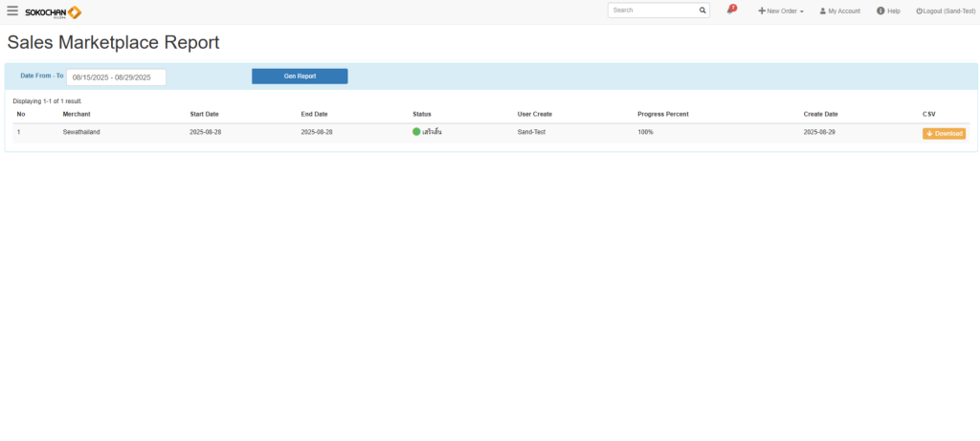Image resolution: width=980 pixels, height=441 pixels.
Task: Click the My Account person icon
Action: coord(822,11)
